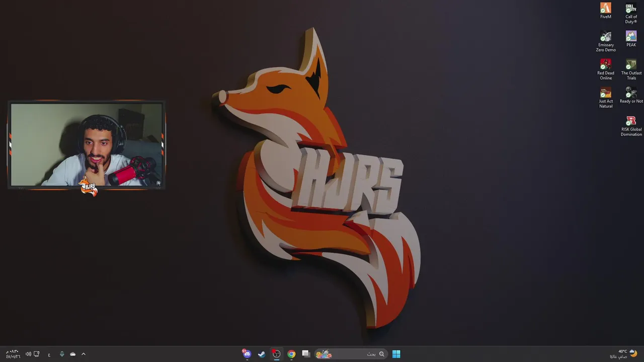Image resolution: width=644 pixels, height=362 pixels.
Task: Click the webcam overlay window
Action: click(x=87, y=145)
